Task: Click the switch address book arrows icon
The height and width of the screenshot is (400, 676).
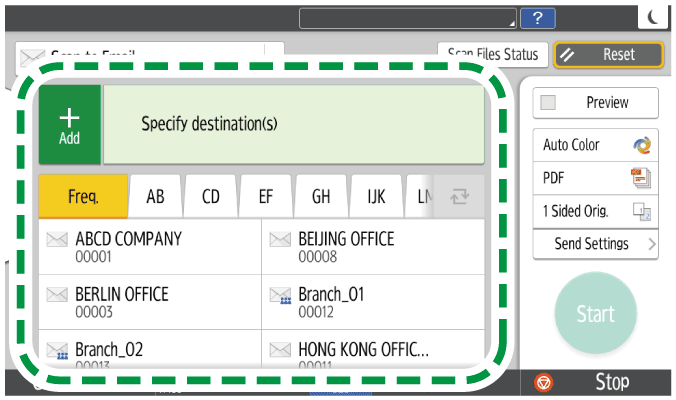Action: click(x=460, y=197)
